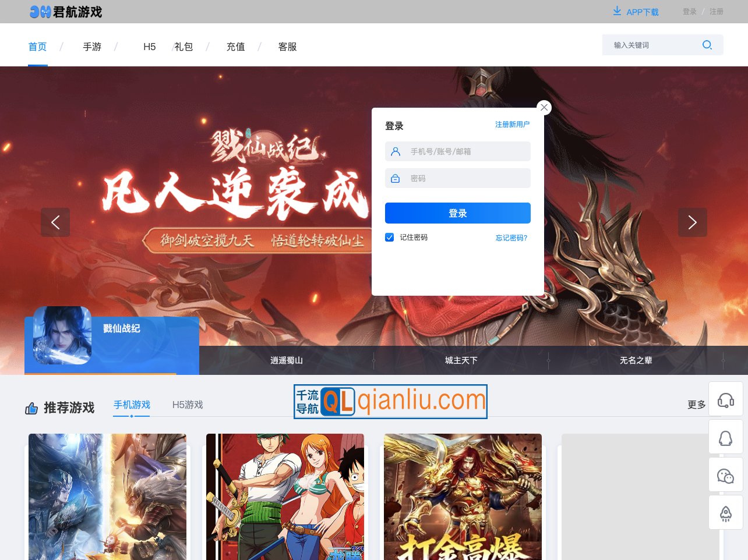Viewport: 748px width, 560px height.
Task: Select the 城主天下 banner option
Action: (461, 360)
